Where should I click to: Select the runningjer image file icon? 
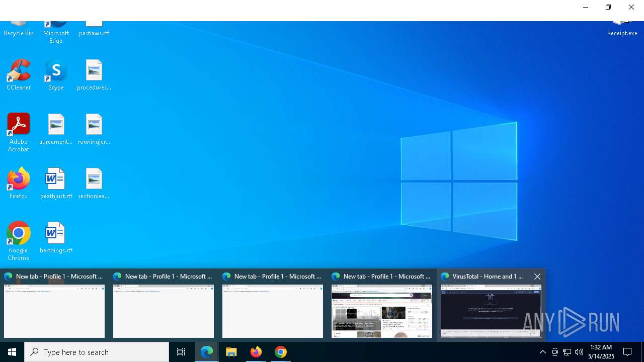pos(94,129)
